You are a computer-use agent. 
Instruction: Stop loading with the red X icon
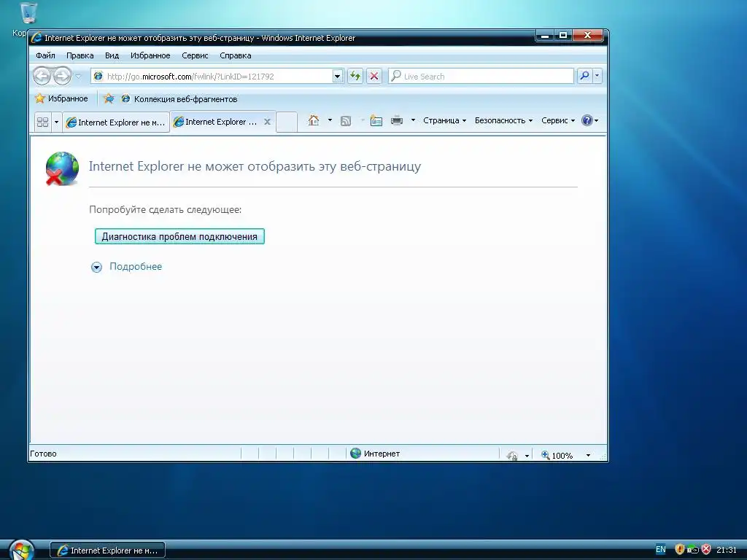374,76
